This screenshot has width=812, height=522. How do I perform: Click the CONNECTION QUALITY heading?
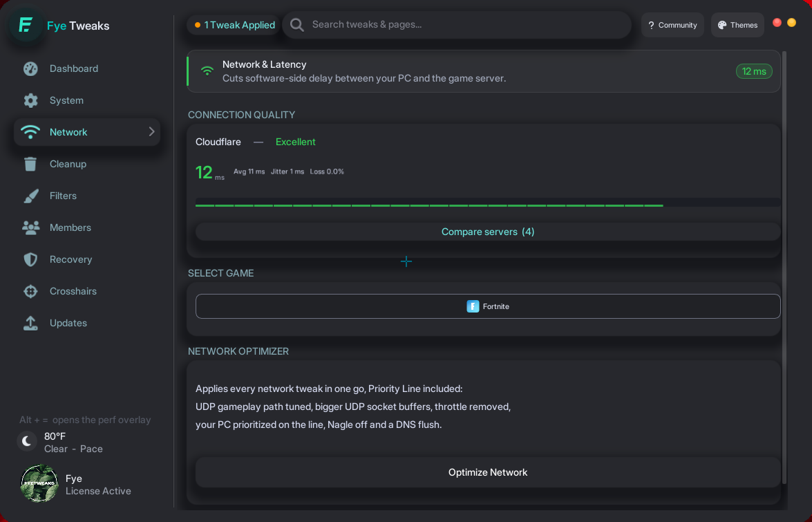(x=241, y=115)
